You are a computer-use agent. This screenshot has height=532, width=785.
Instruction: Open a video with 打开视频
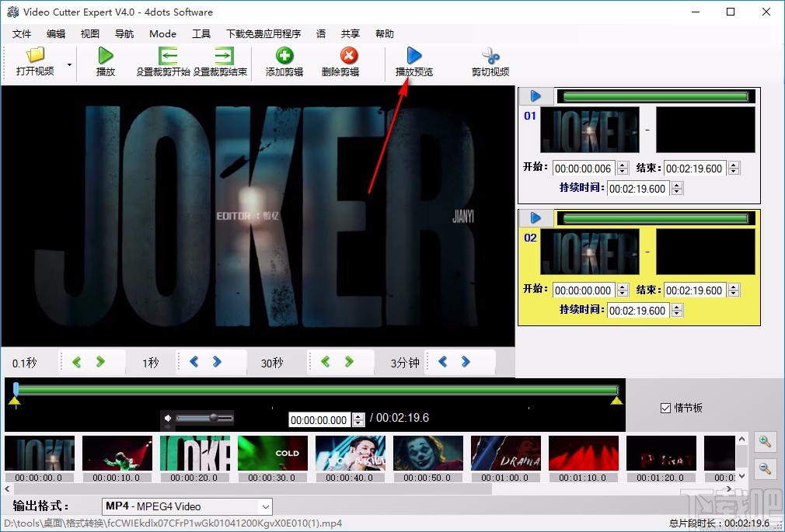pyautogui.click(x=34, y=62)
